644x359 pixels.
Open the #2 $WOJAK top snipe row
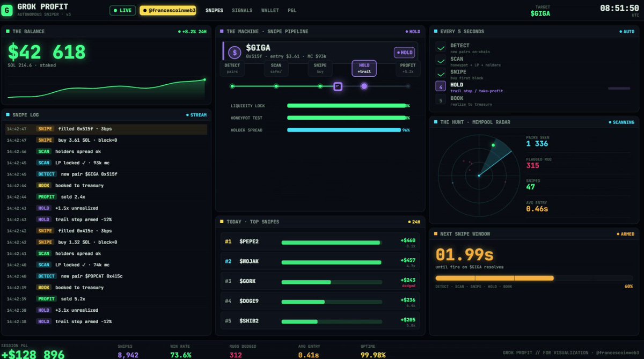coord(320,261)
